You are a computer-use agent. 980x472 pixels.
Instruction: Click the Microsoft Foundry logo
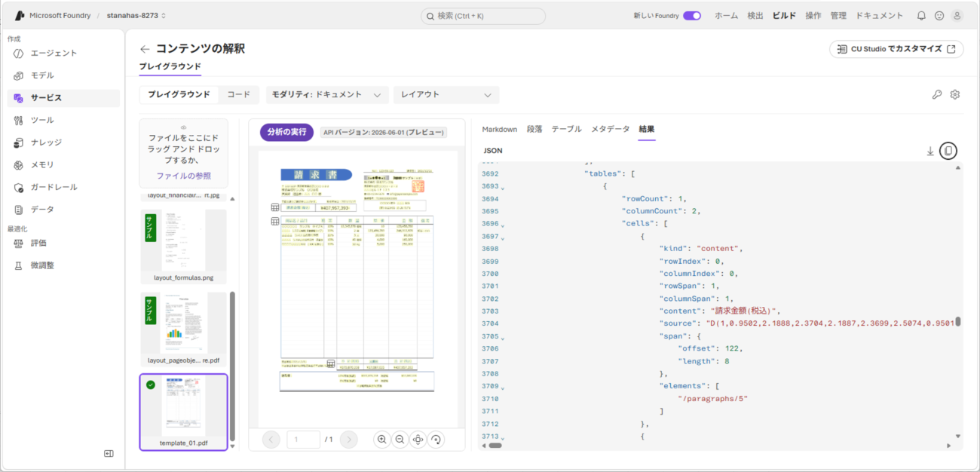(20, 16)
